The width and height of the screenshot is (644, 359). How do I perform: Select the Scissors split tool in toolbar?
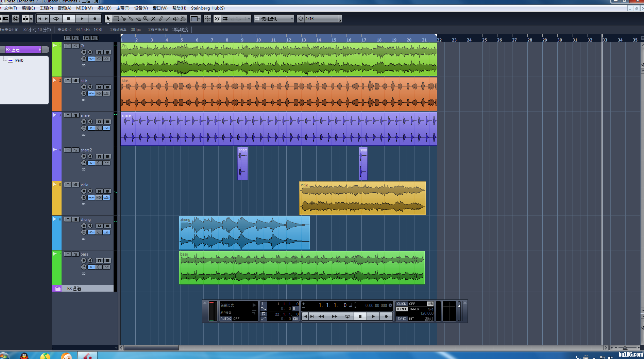click(x=123, y=19)
